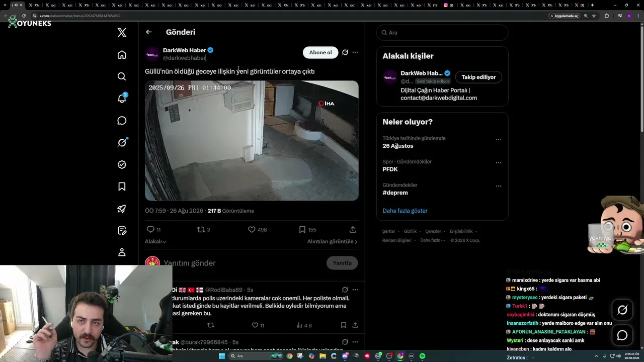
Task: Repost the DarkWeb Haber post
Action: click(203, 229)
